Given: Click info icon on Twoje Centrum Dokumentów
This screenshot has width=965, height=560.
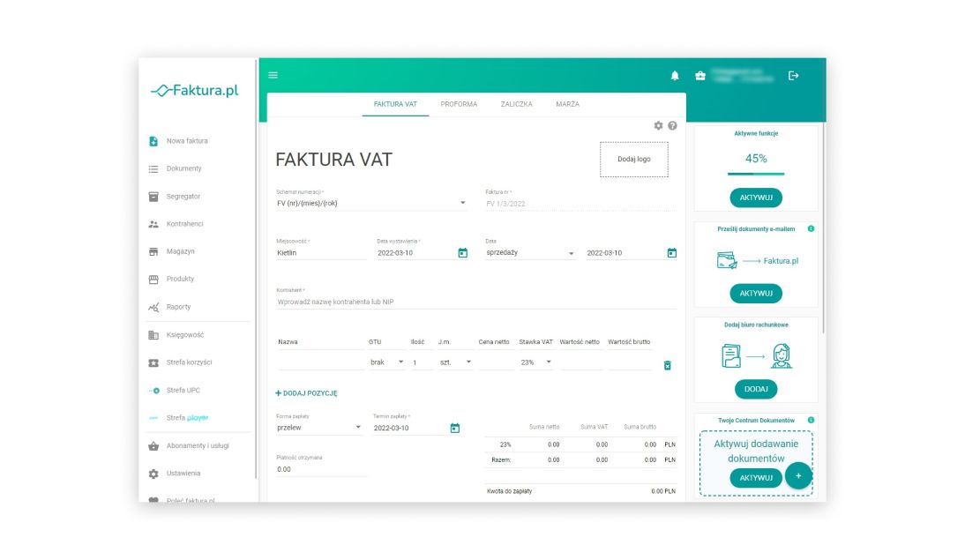Looking at the screenshot, I should point(811,421).
